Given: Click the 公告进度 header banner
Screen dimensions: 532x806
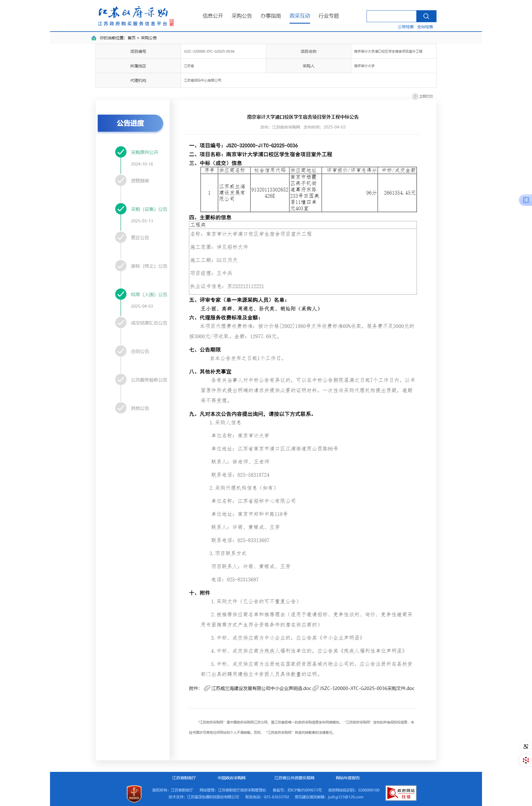Looking at the screenshot, I should click(x=130, y=123).
